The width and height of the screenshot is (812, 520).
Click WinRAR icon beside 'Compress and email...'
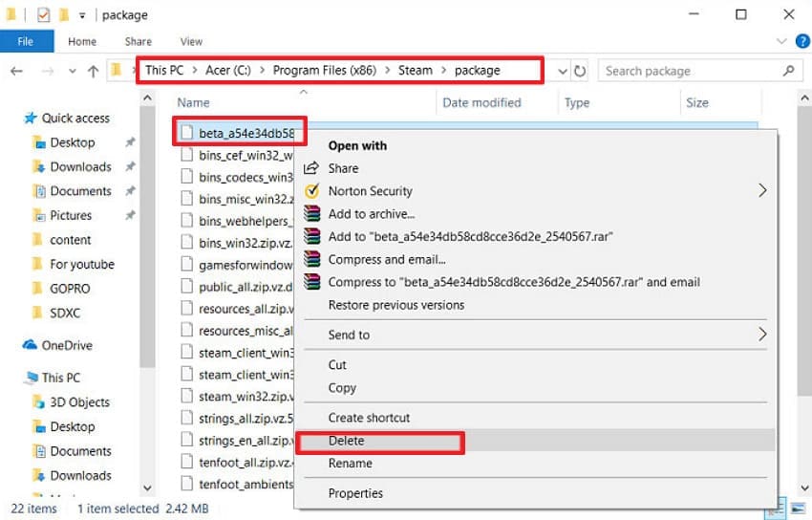click(x=311, y=259)
